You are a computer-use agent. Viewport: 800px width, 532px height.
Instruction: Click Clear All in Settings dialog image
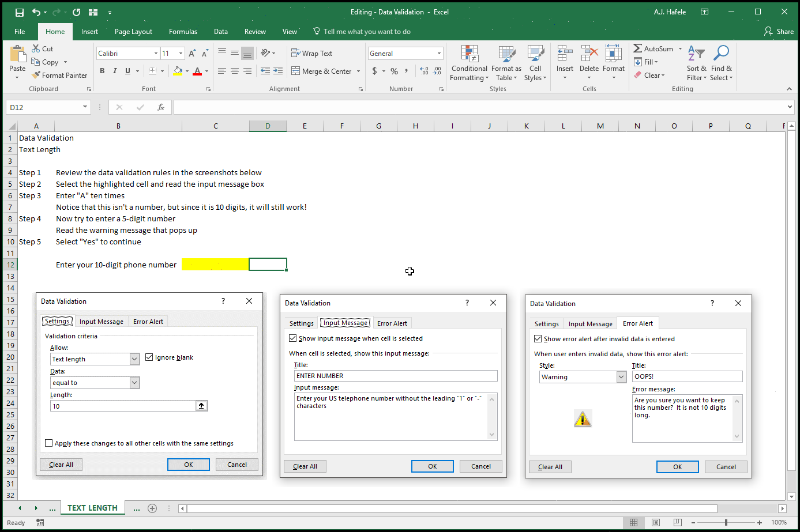(61, 465)
